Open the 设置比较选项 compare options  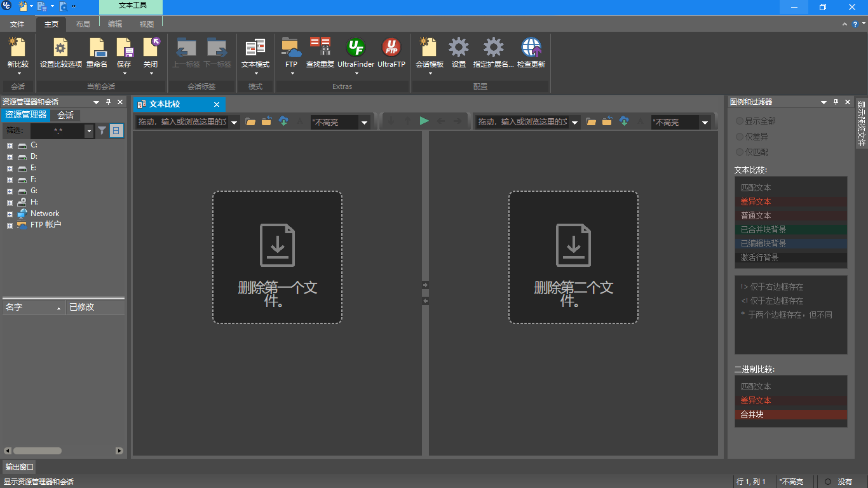point(61,52)
